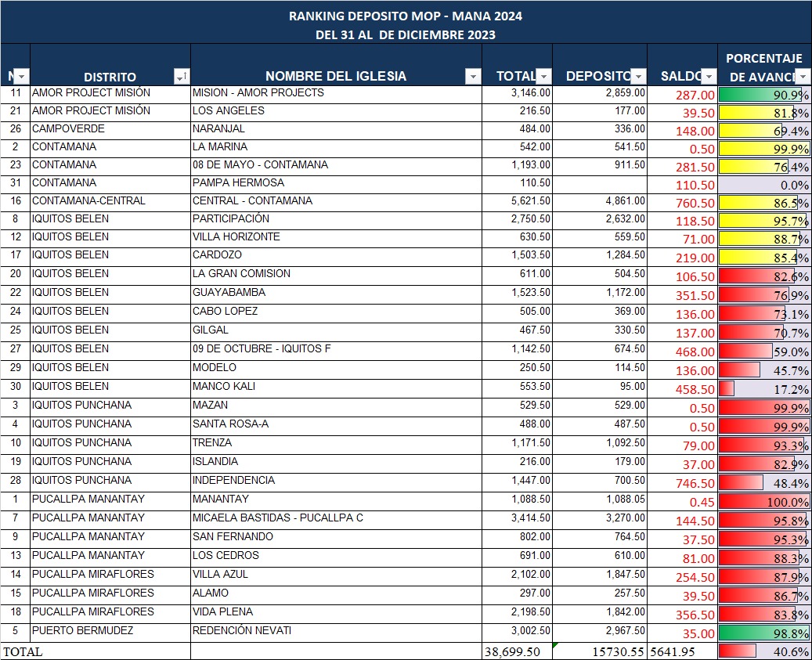This screenshot has height=660, width=812.
Task: Select the RANKING DEPOSITO MOP title cell
Action: [406, 16]
